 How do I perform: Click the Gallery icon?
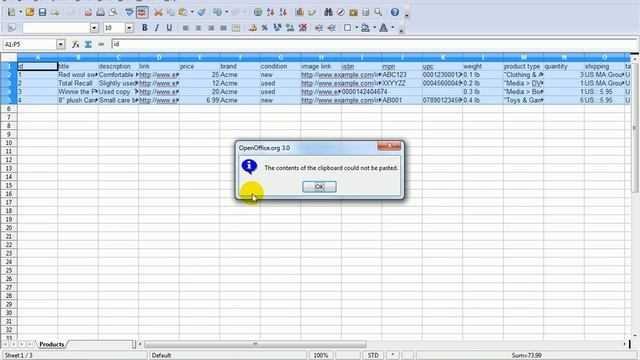coord(353,12)
